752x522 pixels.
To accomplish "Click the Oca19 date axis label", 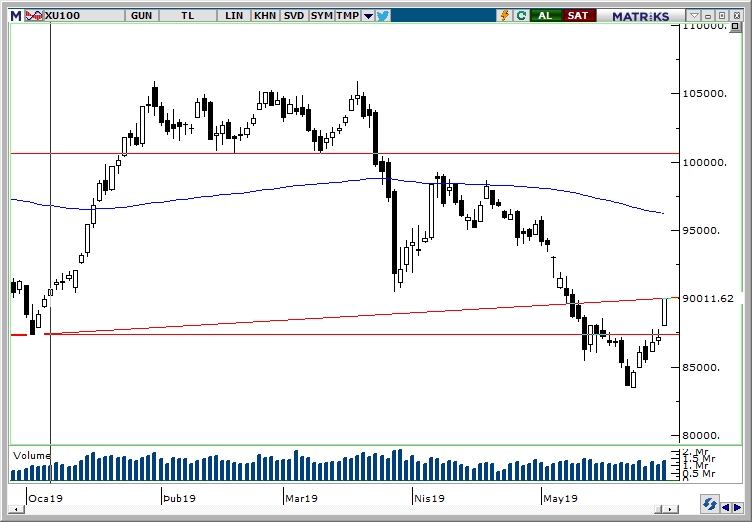I will tap(45, 498).
